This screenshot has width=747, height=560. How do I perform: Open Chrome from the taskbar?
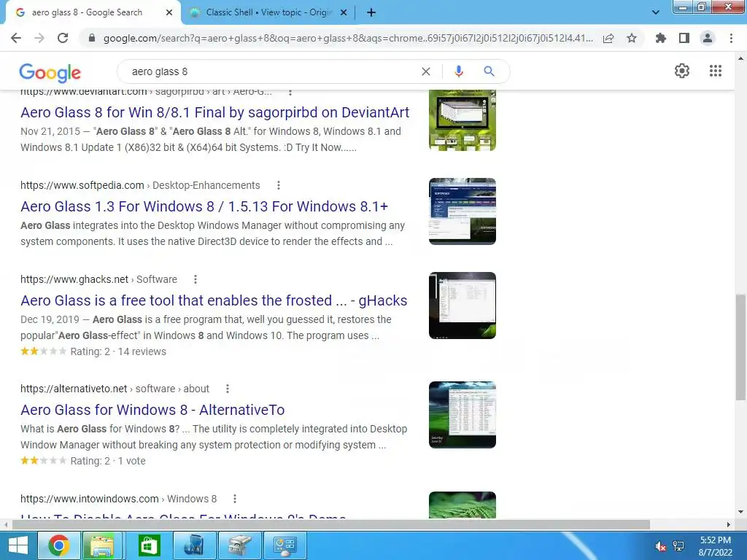[58, 545]
